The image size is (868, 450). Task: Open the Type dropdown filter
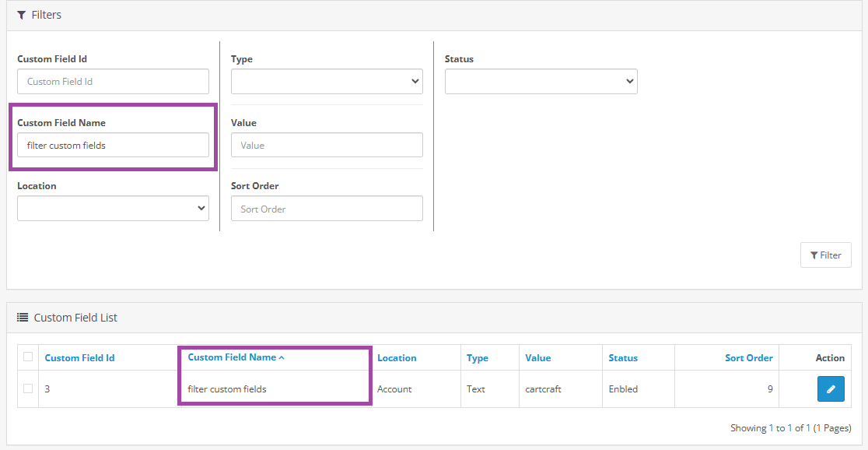pyautogui.click(x=327, y=81)
